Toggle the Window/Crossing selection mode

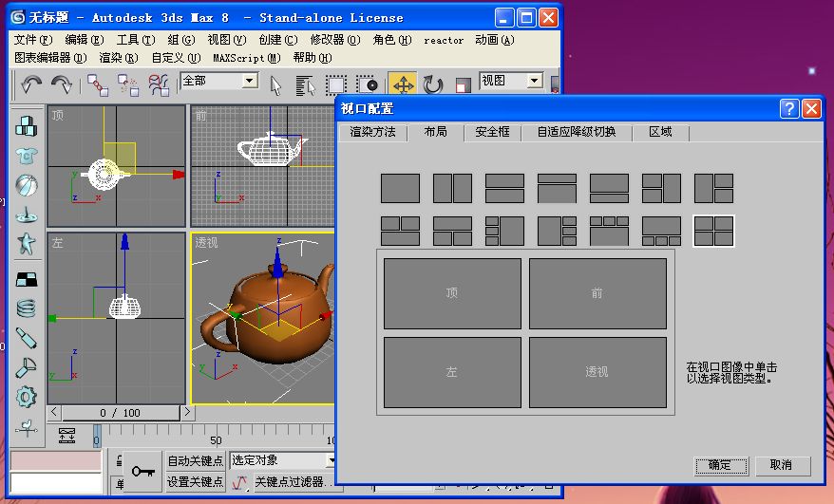click(x=367, y=85)
